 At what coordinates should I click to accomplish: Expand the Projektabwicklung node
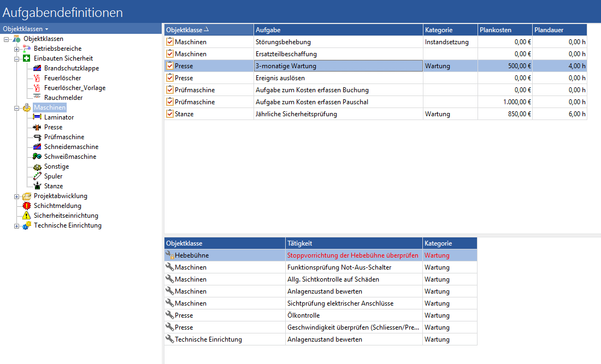click(16, 197)
